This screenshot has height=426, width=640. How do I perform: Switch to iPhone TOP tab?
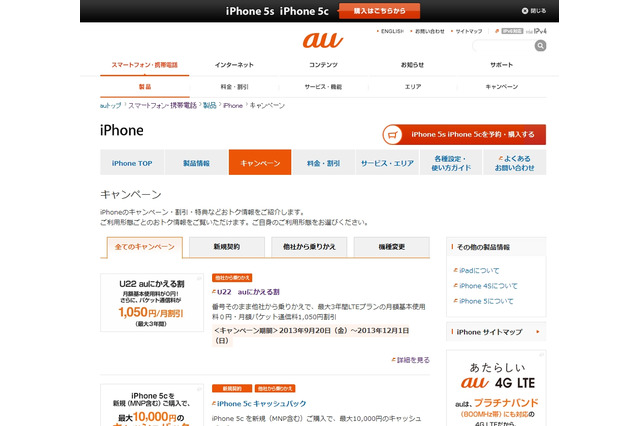click(x=132, y=163)
